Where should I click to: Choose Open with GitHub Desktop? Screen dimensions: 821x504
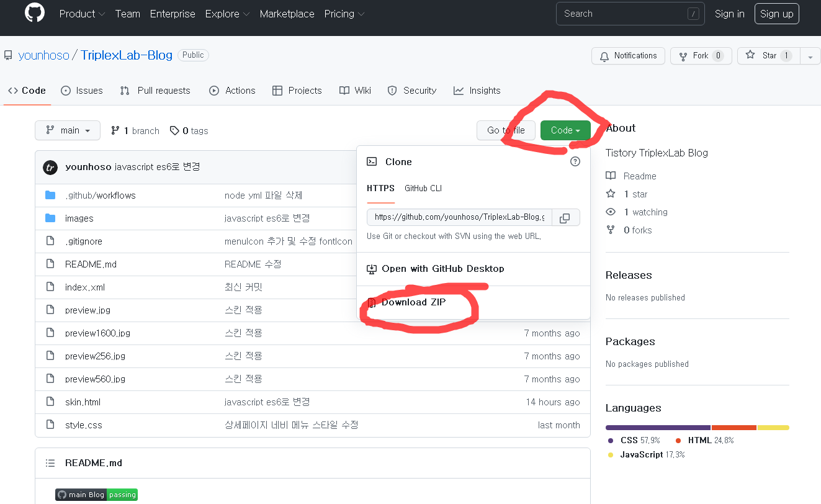tap(436, 269)
